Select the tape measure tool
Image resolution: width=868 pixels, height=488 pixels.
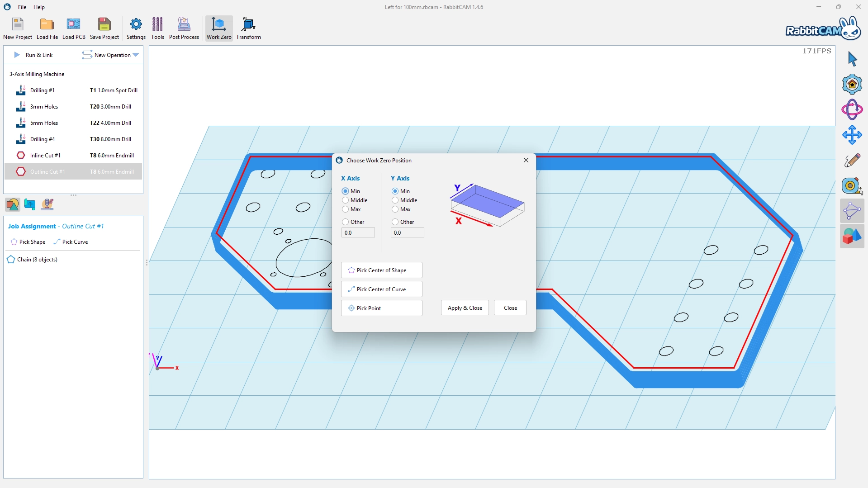(x=852, y=185)
